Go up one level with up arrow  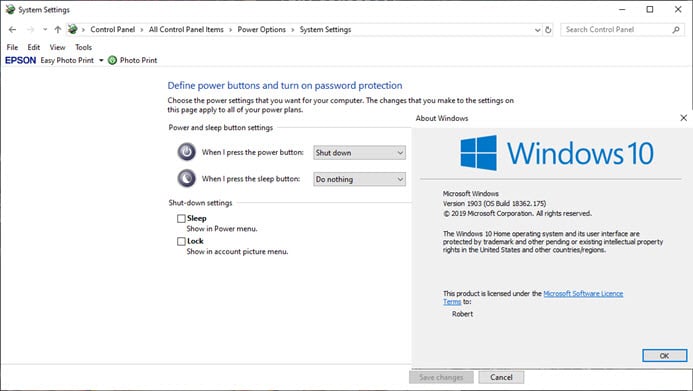(57, 30)
